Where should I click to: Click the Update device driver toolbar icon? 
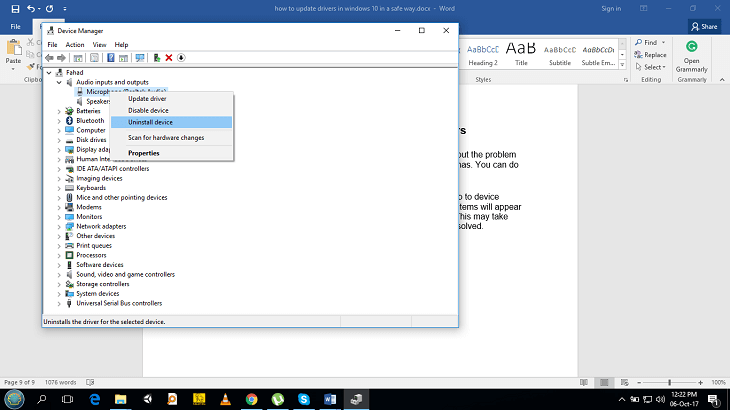157,58
